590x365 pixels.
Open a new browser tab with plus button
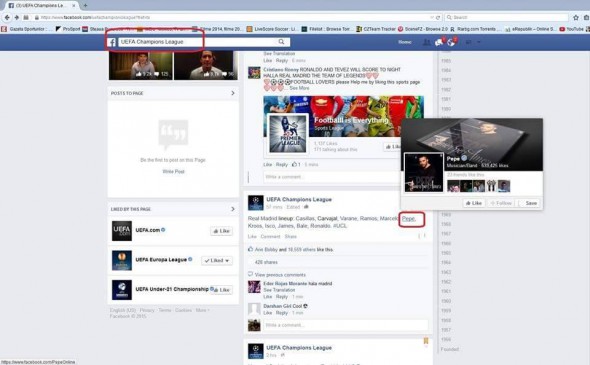click(x=85, y=5)
